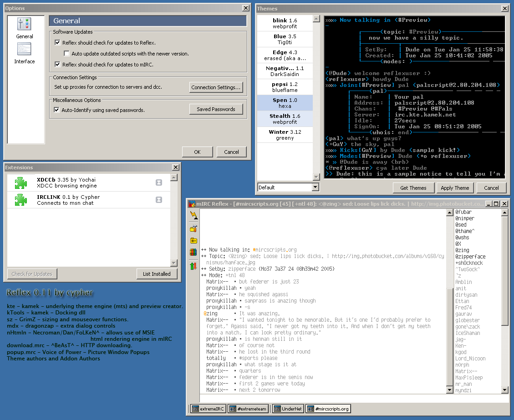Select the Spen 1.0 theme by hexa
The width and height of the screenshot is (514, 420).
click(x=285, y=103)
